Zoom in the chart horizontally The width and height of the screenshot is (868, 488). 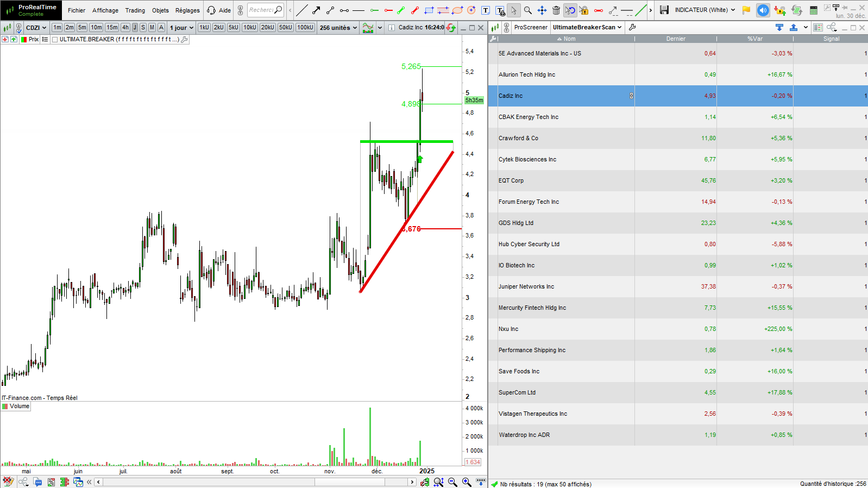click(x=467, y=482)
